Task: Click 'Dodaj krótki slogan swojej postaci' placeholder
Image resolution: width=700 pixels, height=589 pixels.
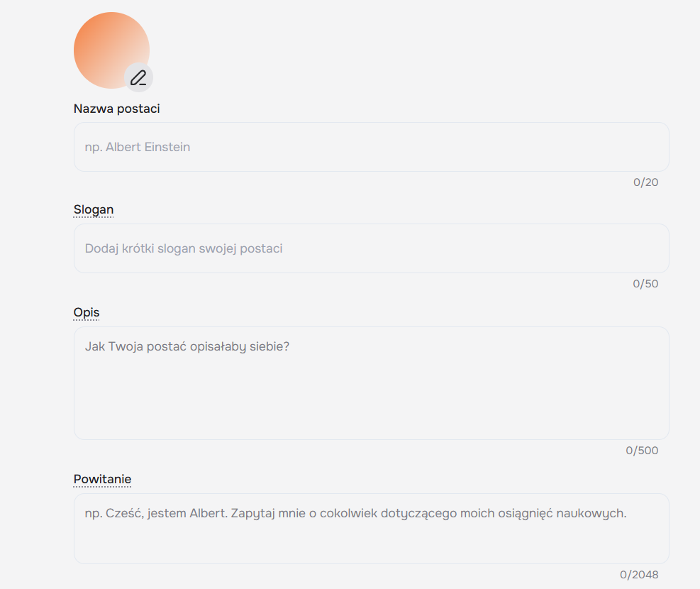Action: click(x=184, y=248)
